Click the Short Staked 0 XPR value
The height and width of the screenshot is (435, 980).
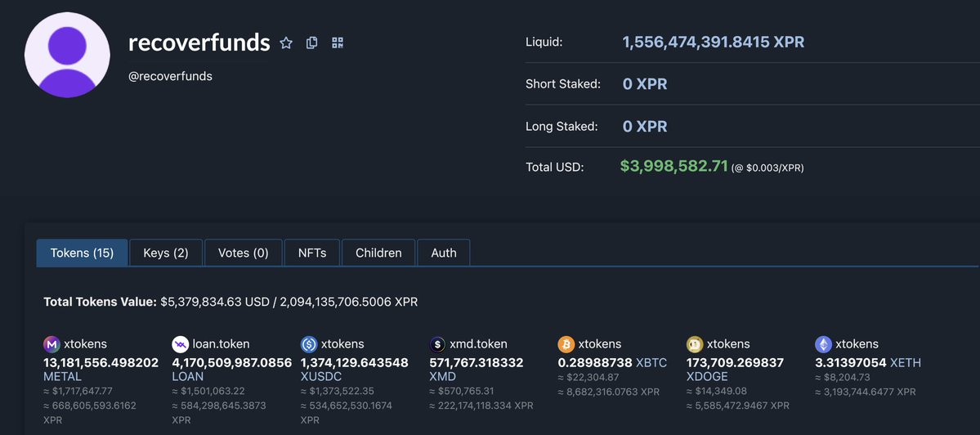[x=645, y=83]
